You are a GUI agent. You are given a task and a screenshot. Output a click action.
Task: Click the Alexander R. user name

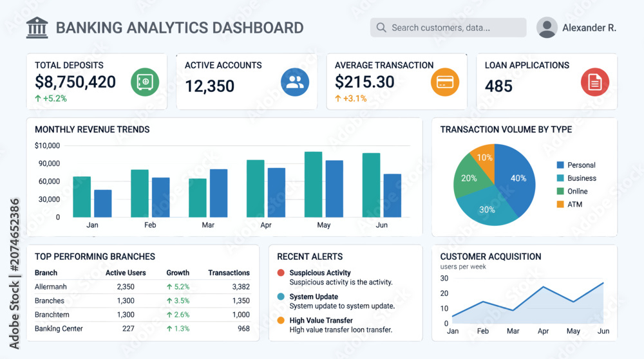point(589,28)
